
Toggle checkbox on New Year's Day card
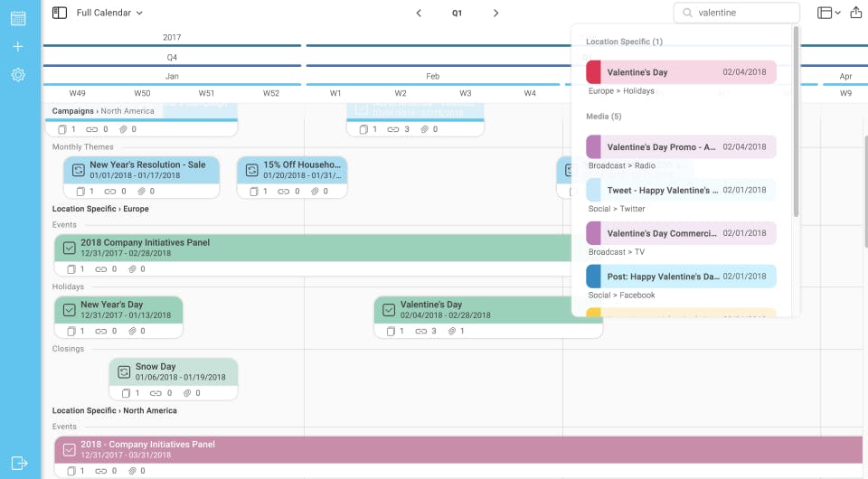(x=70, y=310)
